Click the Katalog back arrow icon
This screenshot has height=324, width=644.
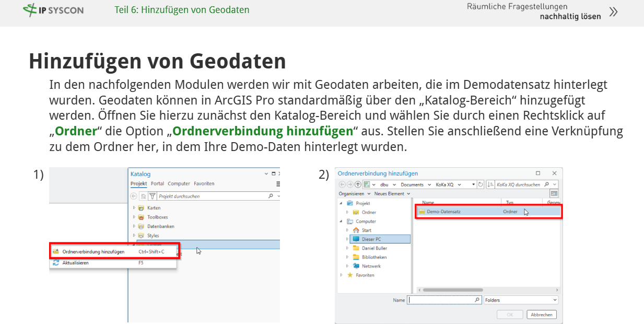click(x=134, y=196)
